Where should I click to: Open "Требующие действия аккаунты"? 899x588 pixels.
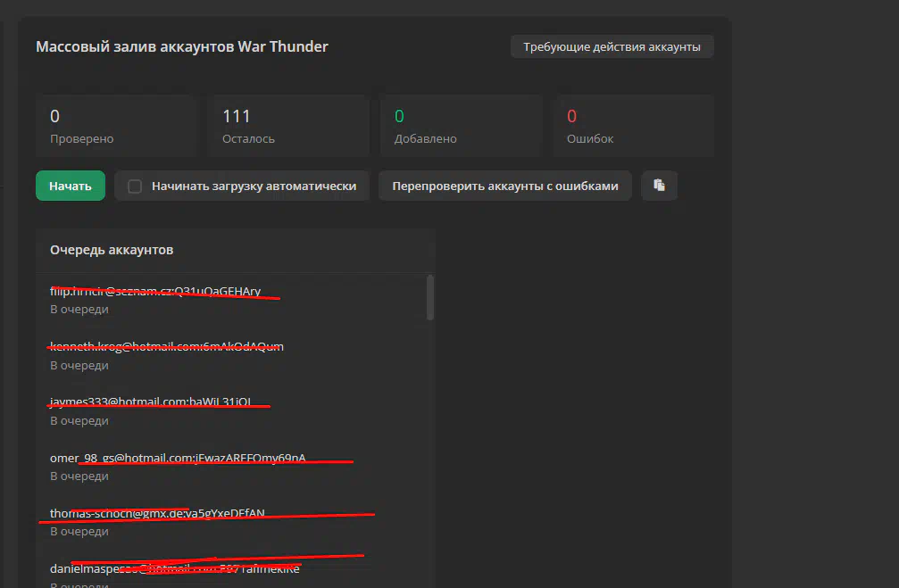(x=612, y=47)
